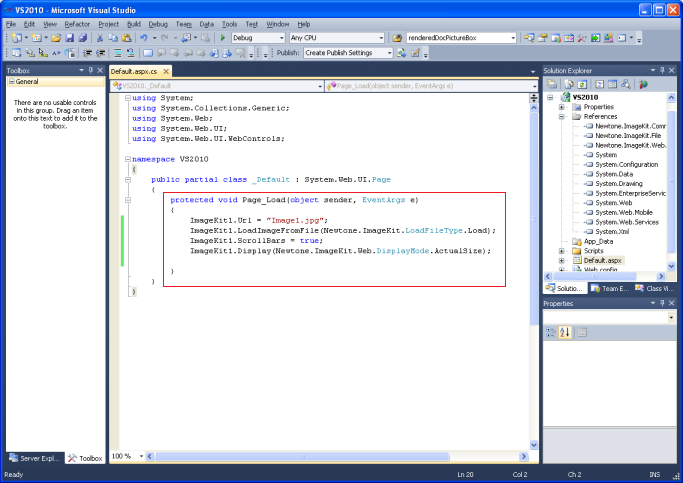
Task: Switch to the Team Explorer tab
Action: [610, 288]
